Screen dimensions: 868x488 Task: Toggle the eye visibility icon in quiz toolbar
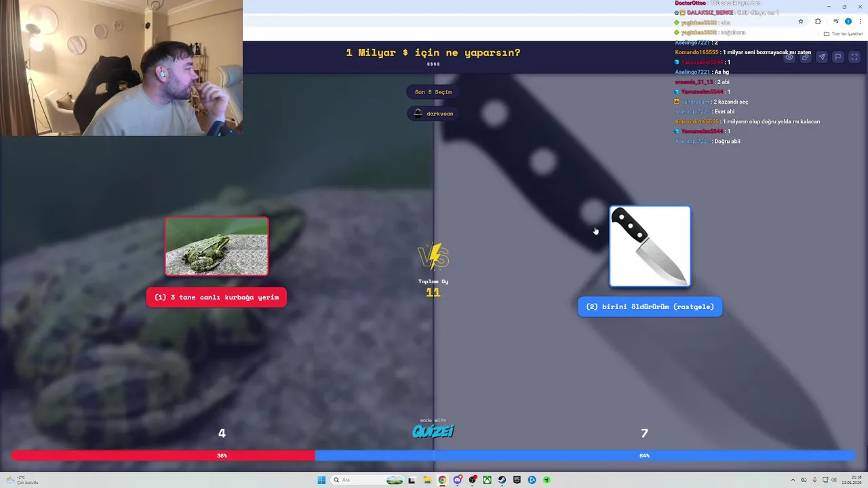coord(789,57)
